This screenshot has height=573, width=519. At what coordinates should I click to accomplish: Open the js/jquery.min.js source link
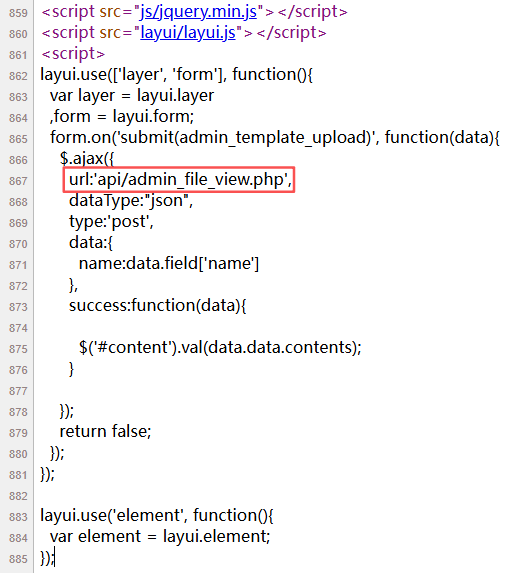tap(198, 12)
